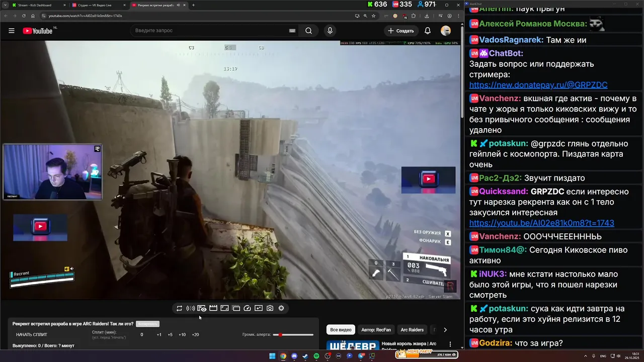Click the window-with-eye icon in player toolbar

click(x=202, y=308)
